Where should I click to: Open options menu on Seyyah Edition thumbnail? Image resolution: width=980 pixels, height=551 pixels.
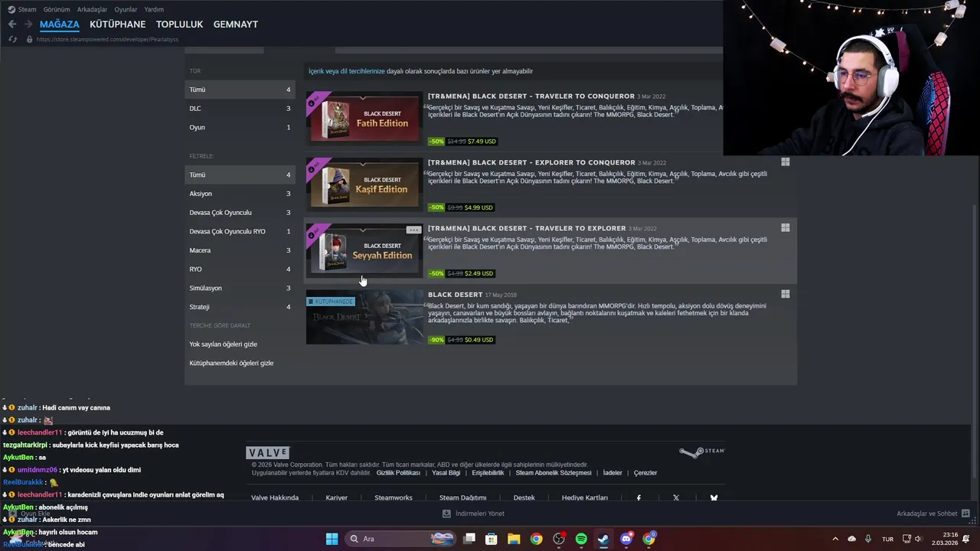(x=413, y=230)
